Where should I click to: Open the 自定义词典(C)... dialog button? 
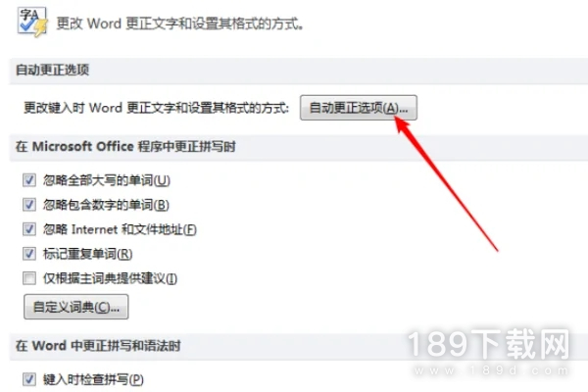[x=76, y=307]
